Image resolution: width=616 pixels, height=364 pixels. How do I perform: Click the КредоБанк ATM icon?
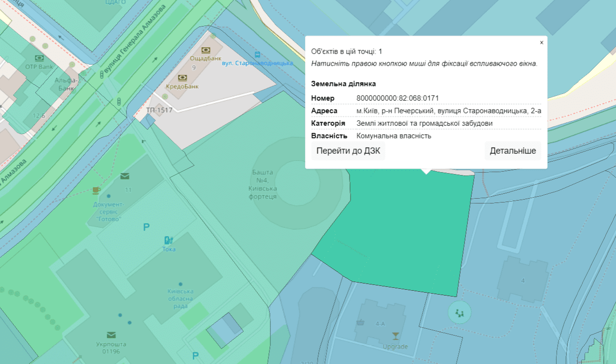(182, 78)
